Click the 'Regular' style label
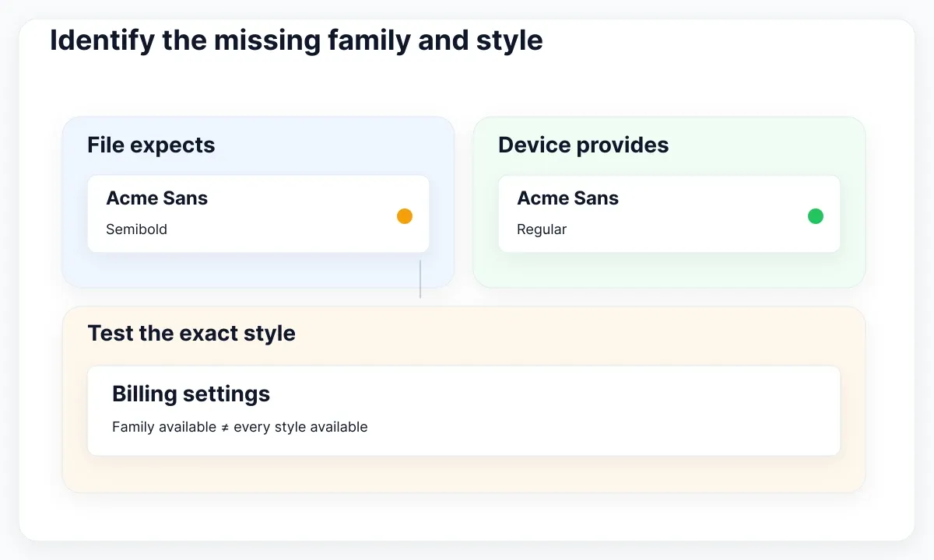Screen dimensions: 934x560 point(542,229)
